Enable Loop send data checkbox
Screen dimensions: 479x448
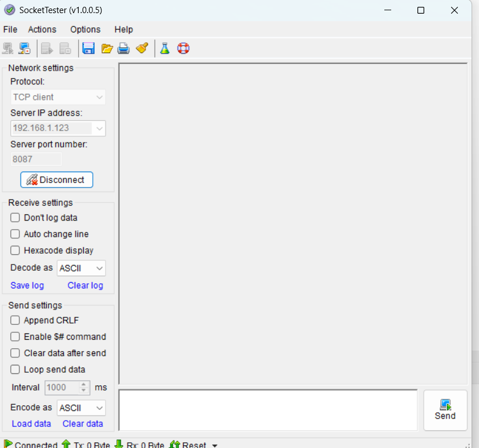15,369
